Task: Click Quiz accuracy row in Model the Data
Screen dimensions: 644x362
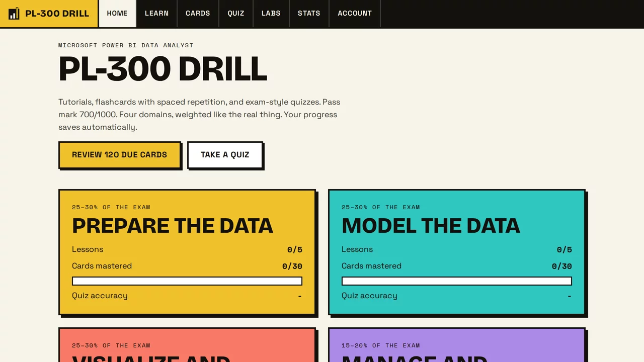Action: point(457,296)
